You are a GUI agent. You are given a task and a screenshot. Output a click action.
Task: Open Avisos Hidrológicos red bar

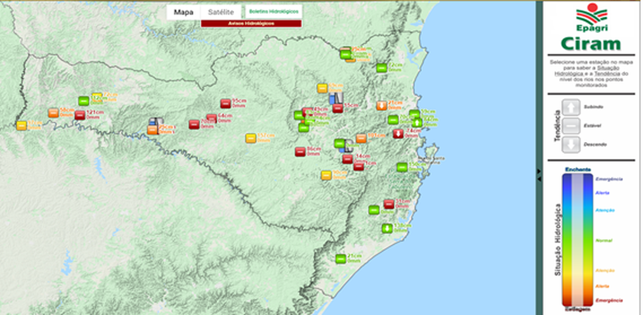(251, 23)
